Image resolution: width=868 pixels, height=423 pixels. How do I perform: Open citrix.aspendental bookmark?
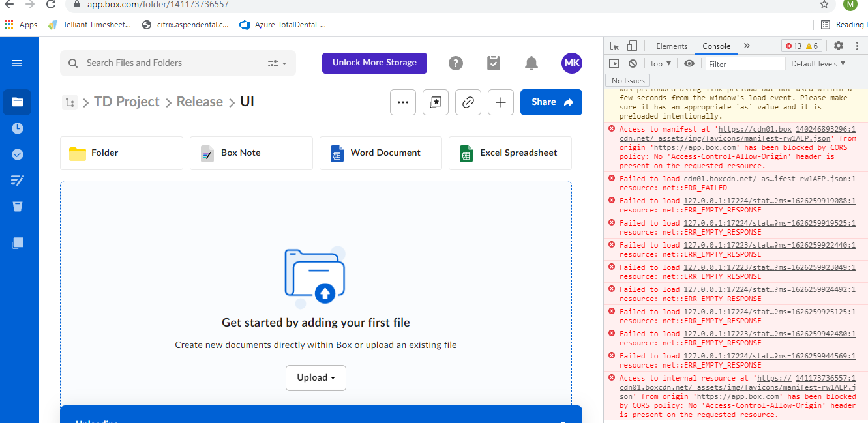(x=185, y=25)
